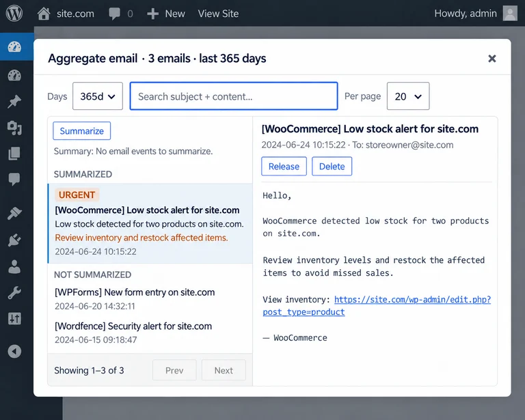Click the SUMMARIZED section heading
Image resolution: width=525 pixels, height=420 pixels.
83,174
